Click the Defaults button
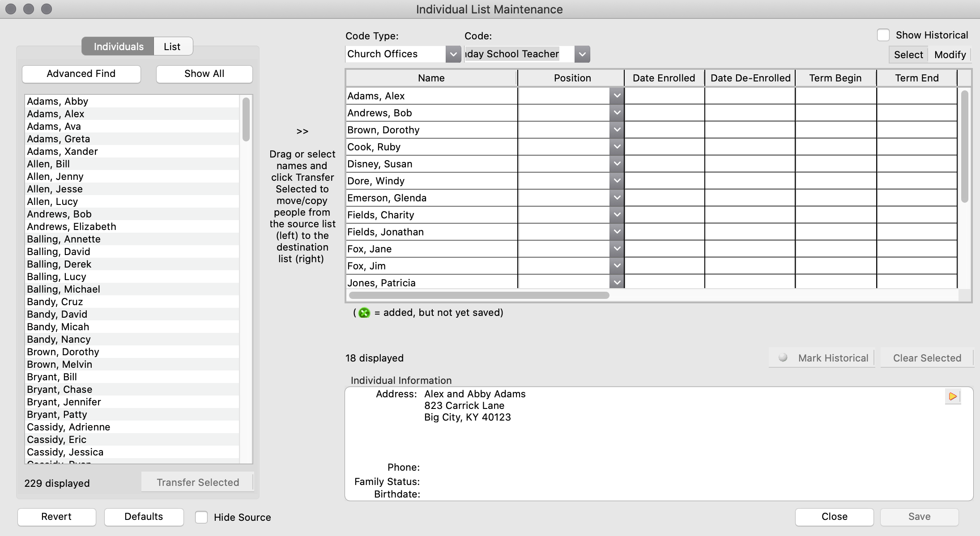 [144, 517]
